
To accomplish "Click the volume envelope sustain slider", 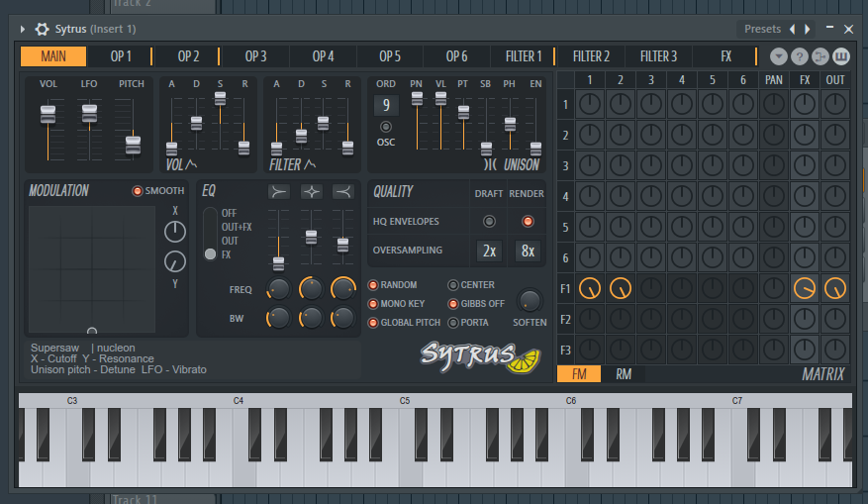I will point(220,99).
